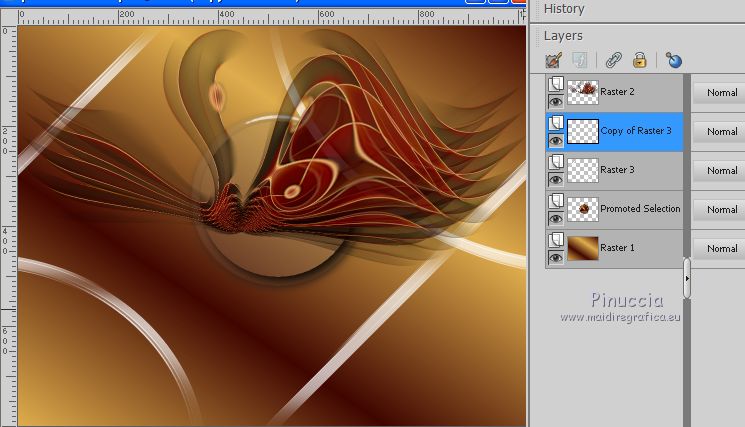Viewport: 745px width, 427px height.
Task: Open the History panel tab
Action: [x=564, y=9]
